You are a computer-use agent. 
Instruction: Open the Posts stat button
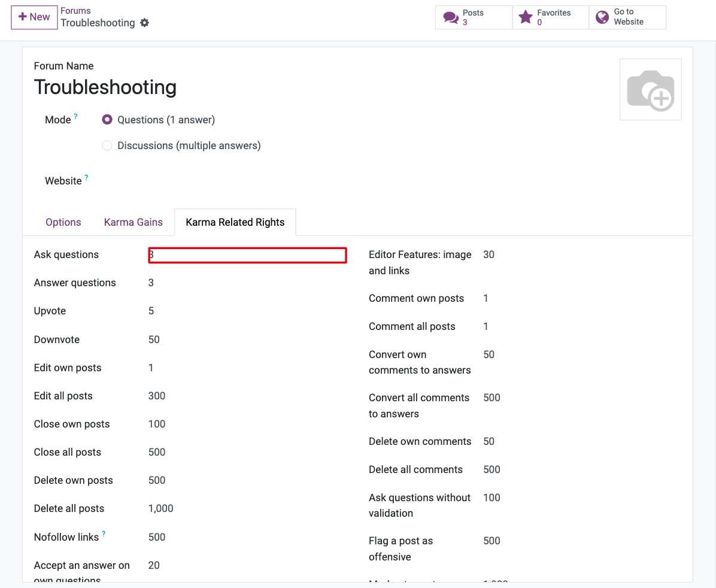pyautogui.click(x=474, y=17)
